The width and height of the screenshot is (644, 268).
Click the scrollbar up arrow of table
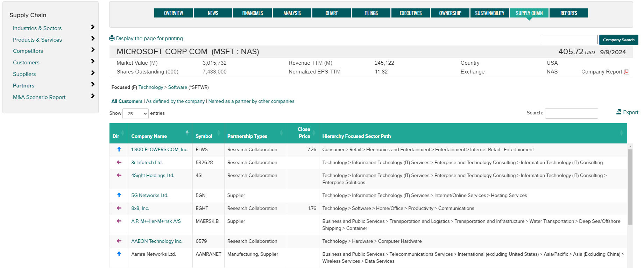(630, 147)
